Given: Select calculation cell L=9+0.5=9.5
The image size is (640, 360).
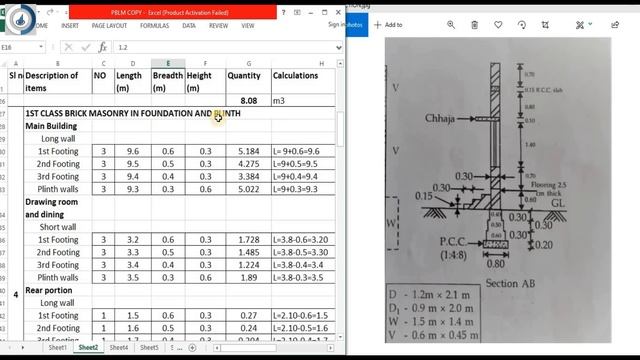Looking at the screenshot, I should (x=303, y=164).
